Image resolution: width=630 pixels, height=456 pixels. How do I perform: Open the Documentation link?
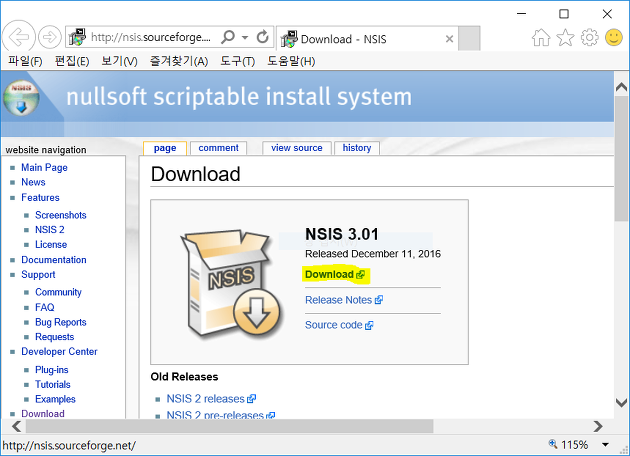coord(54,260)
